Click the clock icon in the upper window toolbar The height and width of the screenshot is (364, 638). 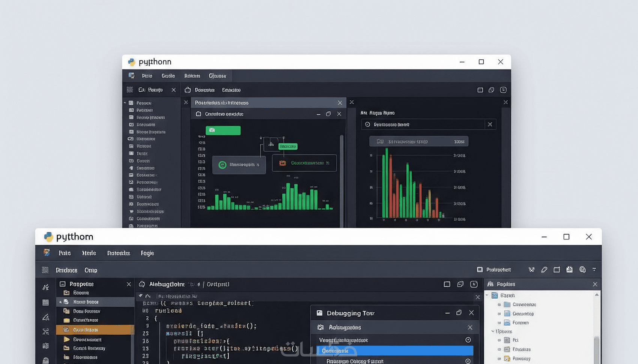pos(503,90)
